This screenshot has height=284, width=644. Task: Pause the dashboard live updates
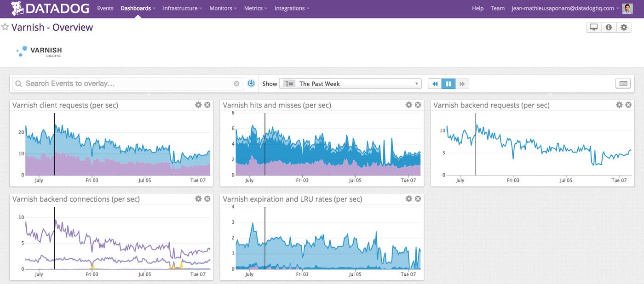[x=448, y=83]
